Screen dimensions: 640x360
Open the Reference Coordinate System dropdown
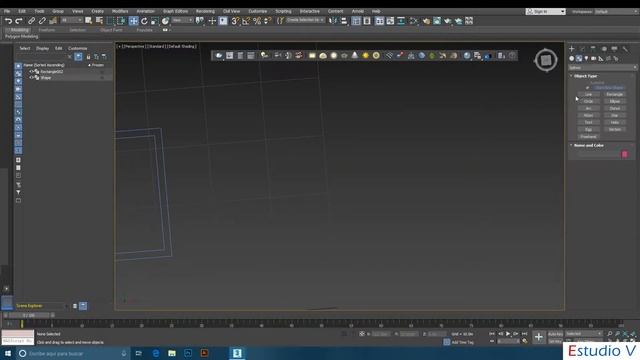point(182,20)
